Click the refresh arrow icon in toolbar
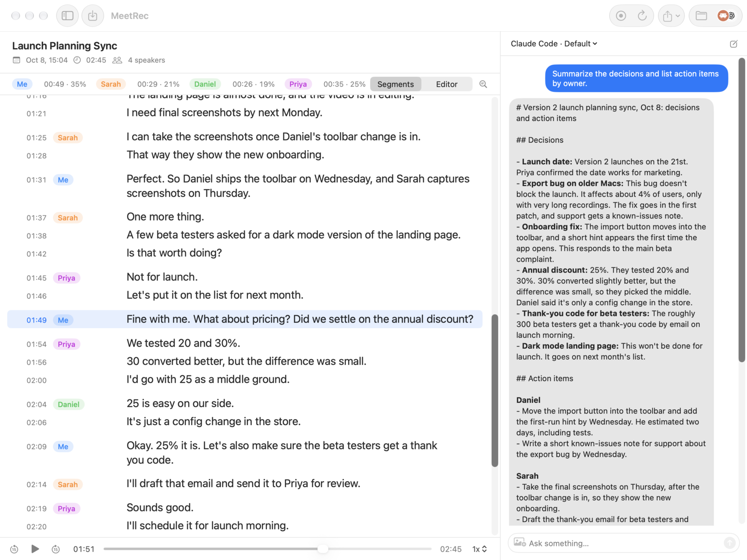The width and height of the screenshot is (747, 560). (x=642, y=16)
